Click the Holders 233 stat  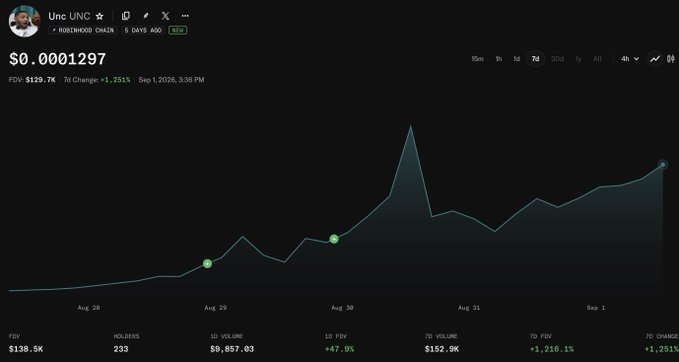[126, 343]
